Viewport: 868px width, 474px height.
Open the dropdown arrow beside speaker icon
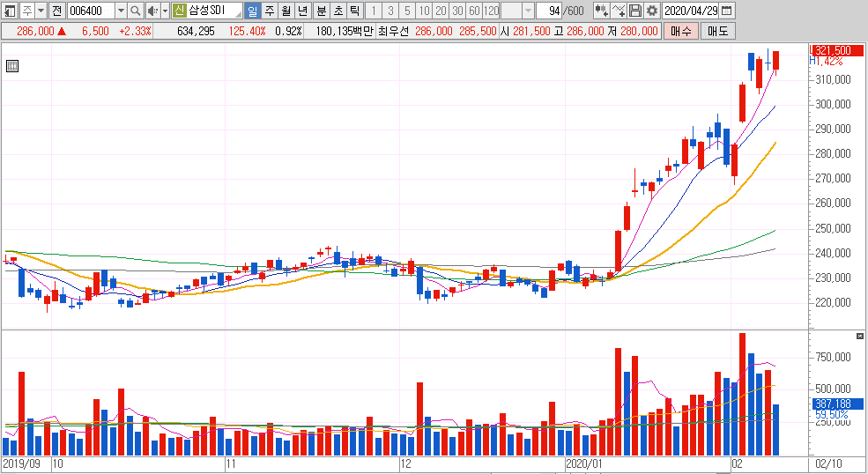pos(164,11)
